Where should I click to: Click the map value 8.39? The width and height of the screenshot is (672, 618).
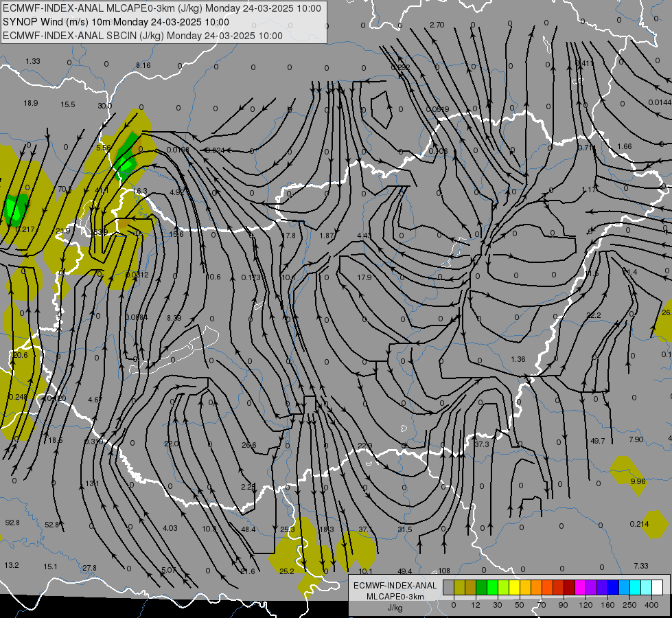pos(174,318)
